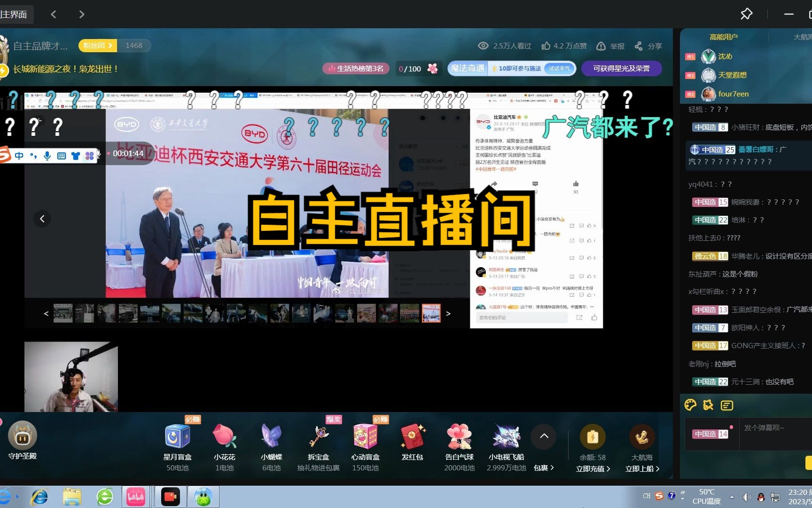Open 守护圣殿 guardian icon
Viewport: 812px width, 508px height.
pyautogui.click(x=22, y=440)
